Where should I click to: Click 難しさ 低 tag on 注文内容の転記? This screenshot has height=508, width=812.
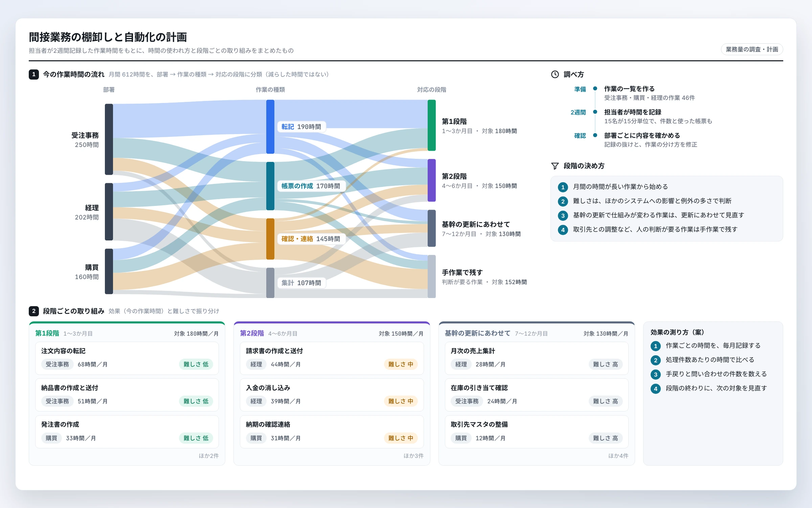[196, 364]
